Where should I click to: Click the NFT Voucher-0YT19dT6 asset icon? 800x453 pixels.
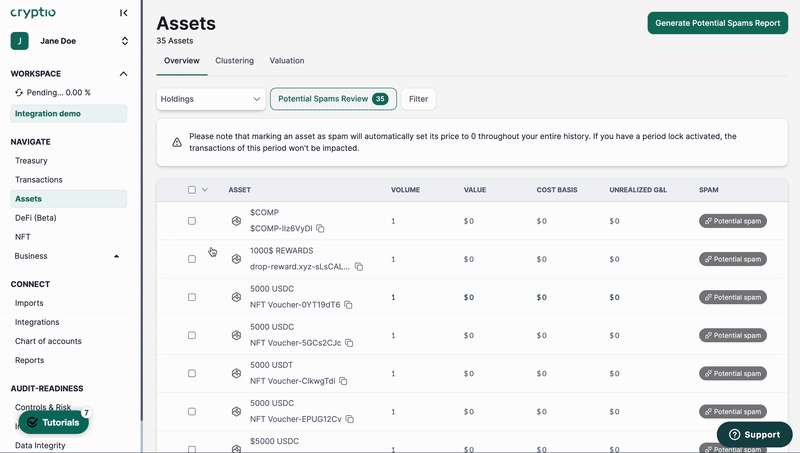pos(236,297)
